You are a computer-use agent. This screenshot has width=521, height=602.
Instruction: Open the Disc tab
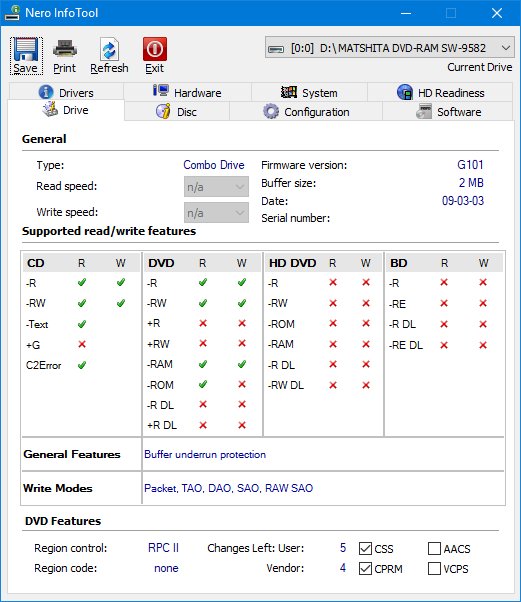point(177,112)
